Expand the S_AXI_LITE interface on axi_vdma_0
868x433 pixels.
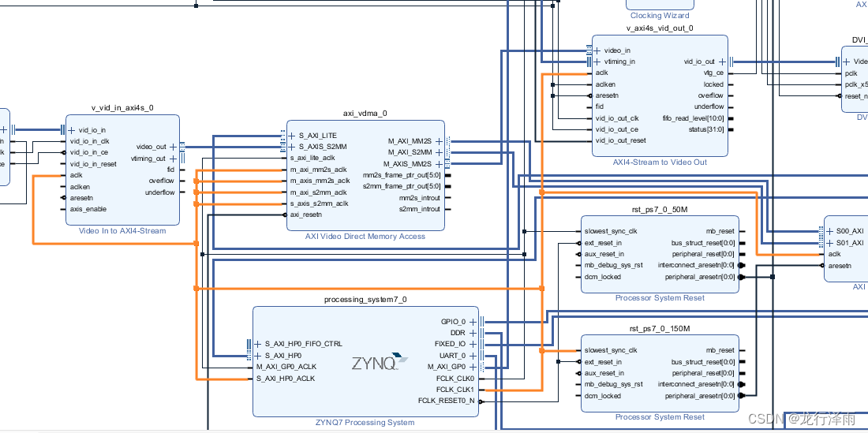point(292,136)
